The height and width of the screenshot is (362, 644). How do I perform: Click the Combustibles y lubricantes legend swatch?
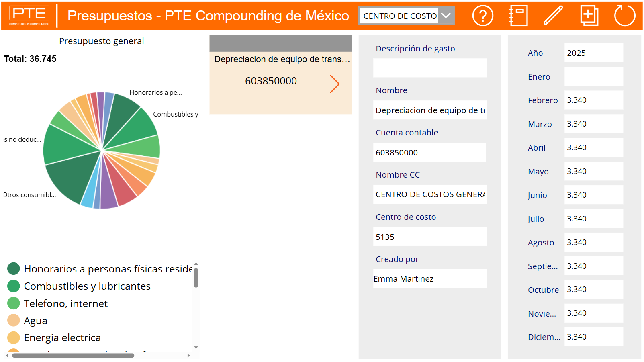click(14, 286)
